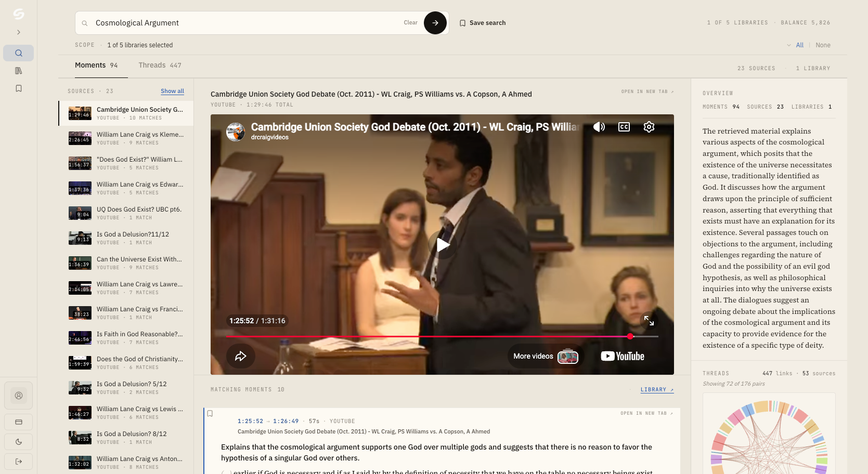
Task: Mute the video with the speaker icon
Action: (x=599, y=127)
